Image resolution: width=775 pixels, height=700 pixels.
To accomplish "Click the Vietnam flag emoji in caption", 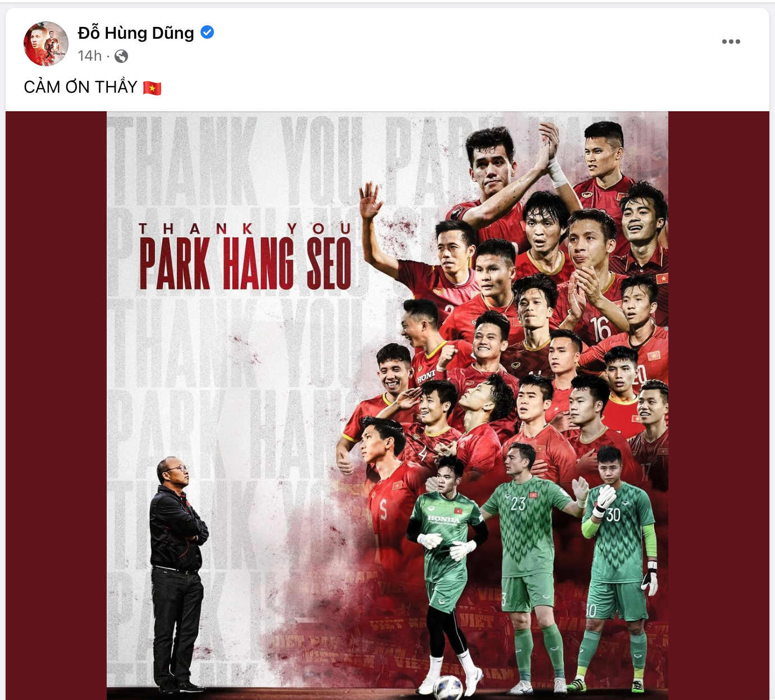I will [152, 88].
